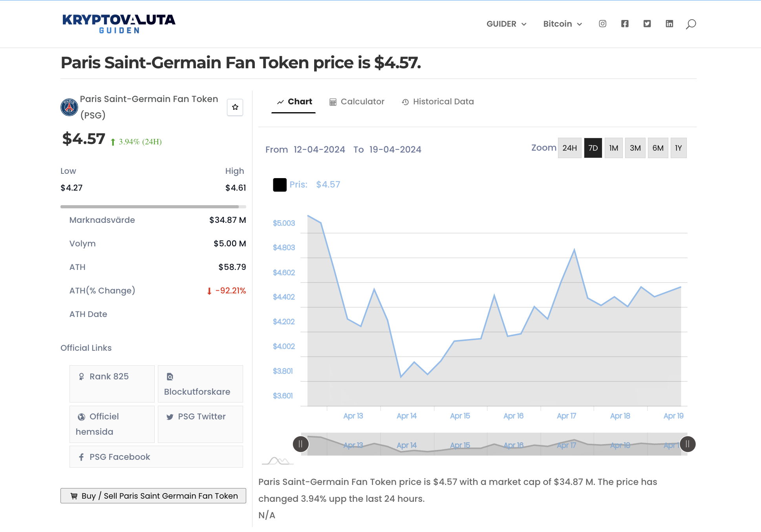Open the Instagram icon in the header
This screenshot has width=761, height=532.
(x=602, y=24)
